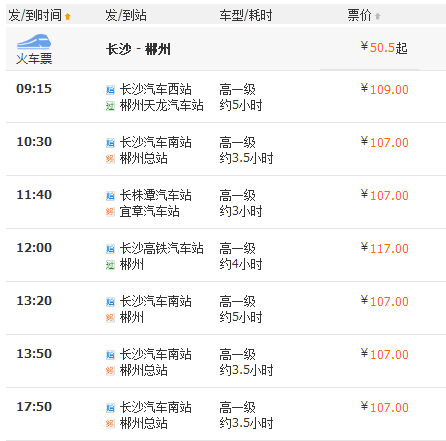The height and width of the screenshot is (441, 446).
Task: Click start icon beside 长沙高铁汽车站
Action: click(x=110, y=249)
